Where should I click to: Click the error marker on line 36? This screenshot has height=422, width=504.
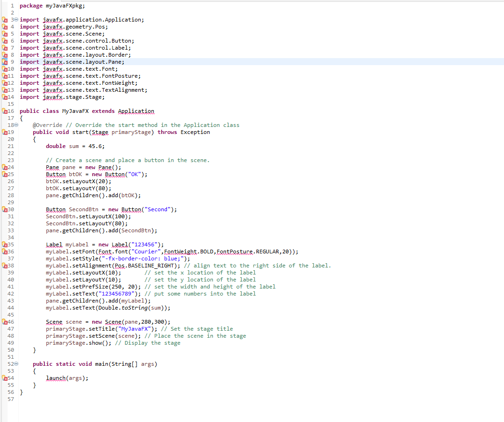click(x=5, y=252)
